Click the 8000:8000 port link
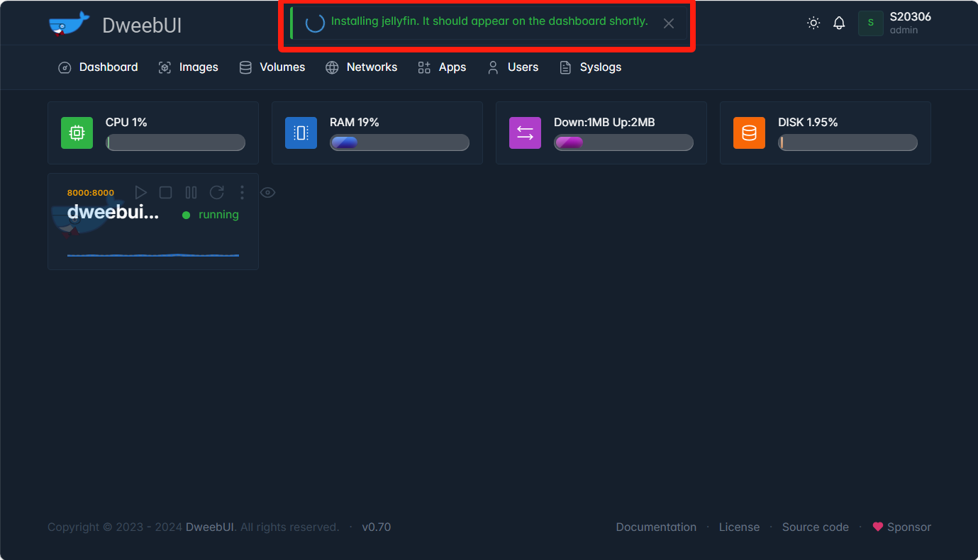 point(91,193)
